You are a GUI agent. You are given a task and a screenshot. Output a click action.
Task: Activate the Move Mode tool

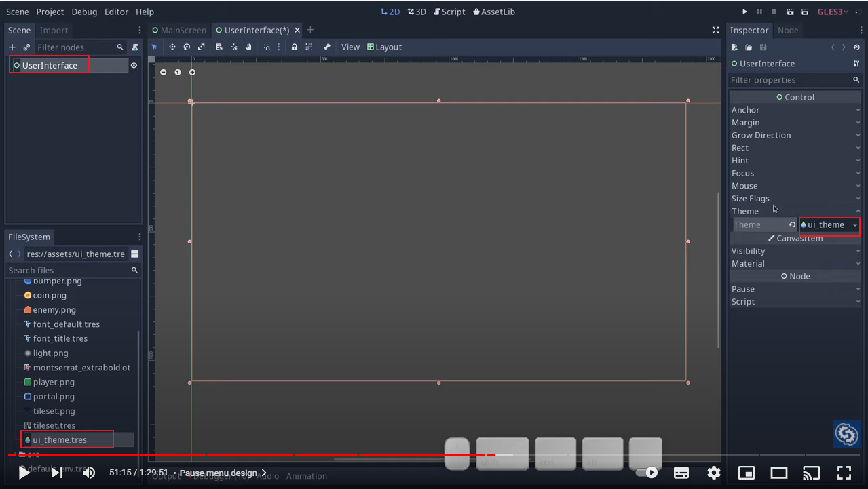tap(172, 47)
